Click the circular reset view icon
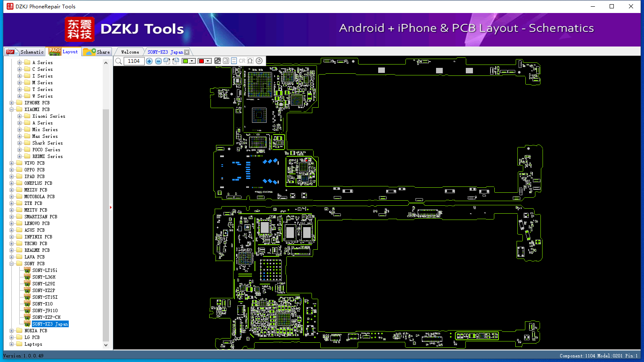644x362 pixels. click(x=259, y=61)
